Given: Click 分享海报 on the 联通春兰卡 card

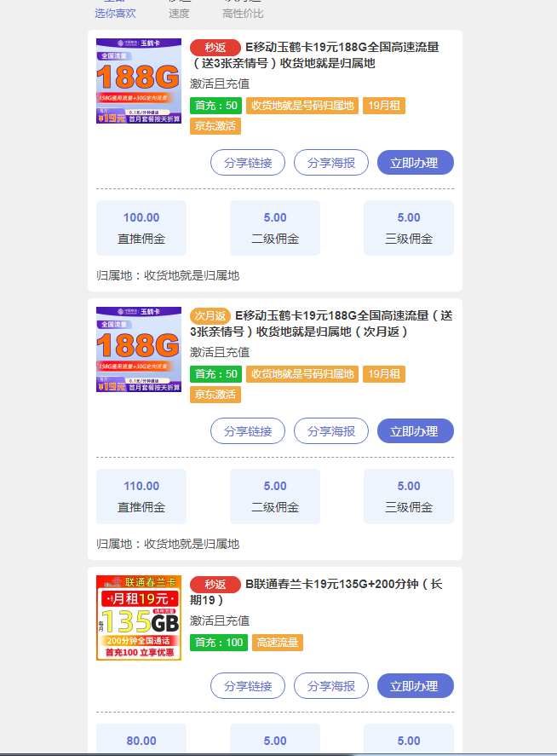Looking at the screenshot, I should pyautogui.click(x=331, y=686).
